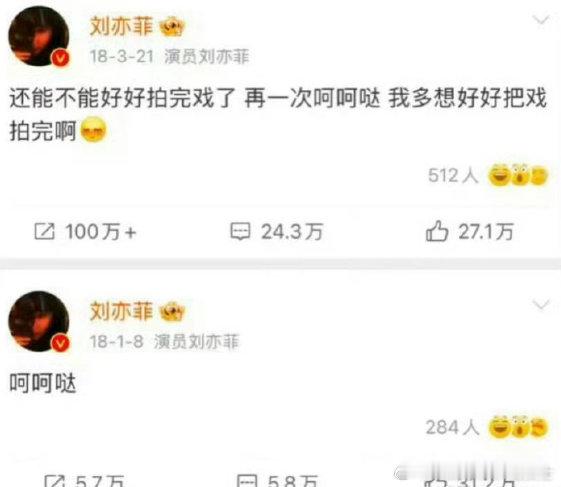The image size is (561, 487).
Task: Expand the second post's options chevron
Action: click(541, 305)
